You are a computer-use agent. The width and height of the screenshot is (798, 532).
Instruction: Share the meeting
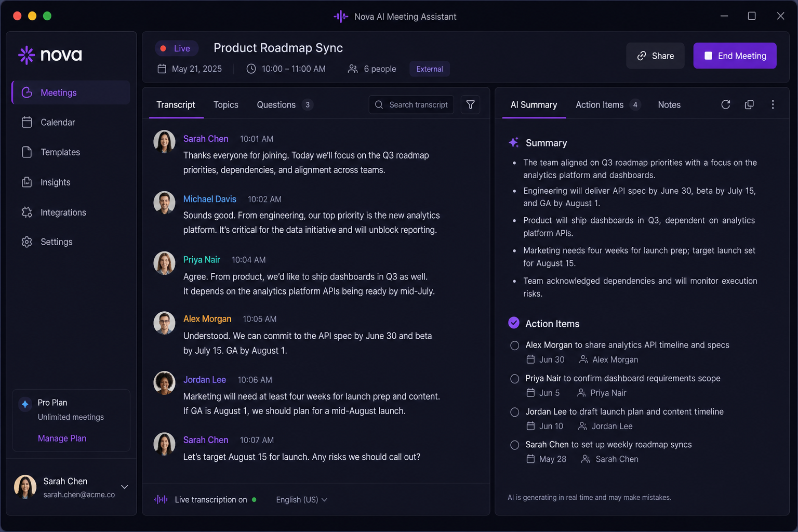coord(655,56)
